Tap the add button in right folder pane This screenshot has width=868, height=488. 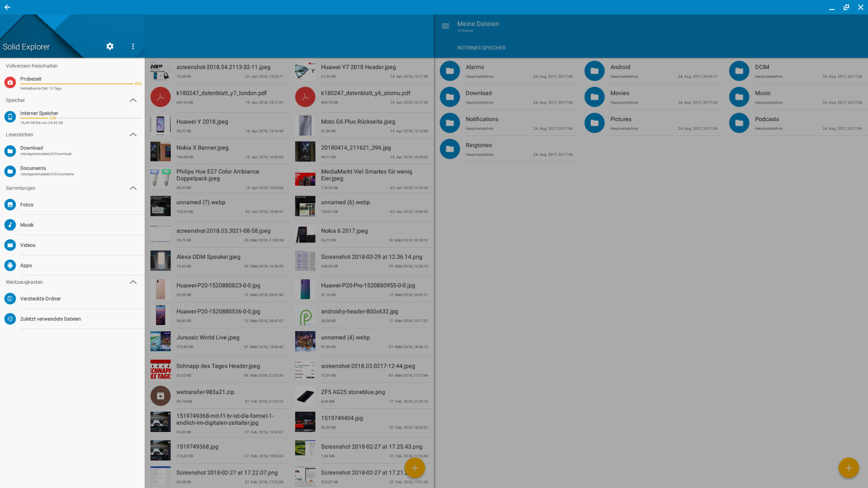849,468
